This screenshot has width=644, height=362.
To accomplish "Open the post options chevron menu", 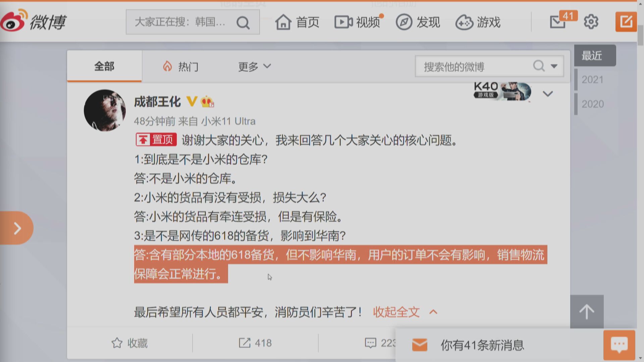I will 548,94.
